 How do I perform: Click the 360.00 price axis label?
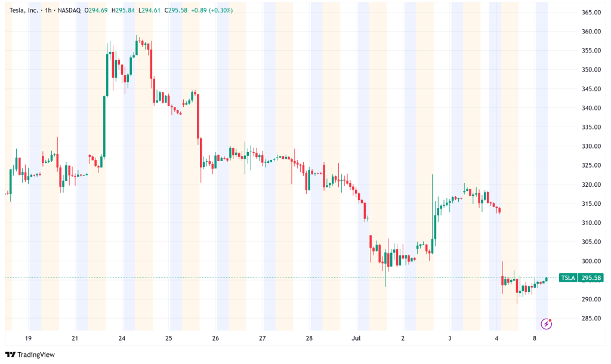591,32
